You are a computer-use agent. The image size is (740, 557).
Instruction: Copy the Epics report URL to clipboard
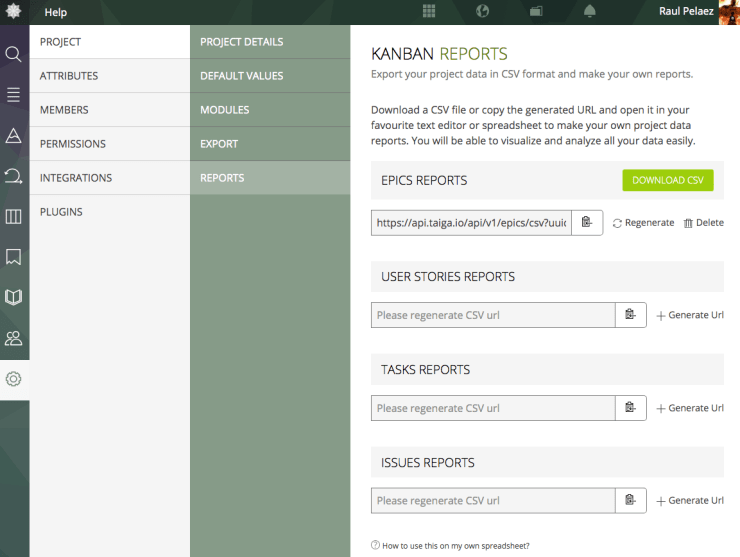(x=587, y=222)
